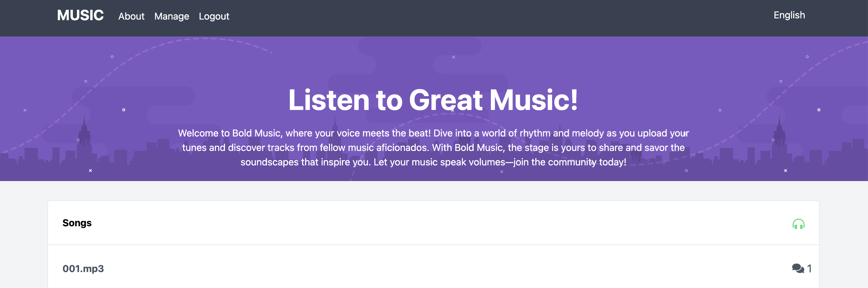
Task: Click the welcome paragraph's first line
Action: pyautogui.click(x=433, y=133)
